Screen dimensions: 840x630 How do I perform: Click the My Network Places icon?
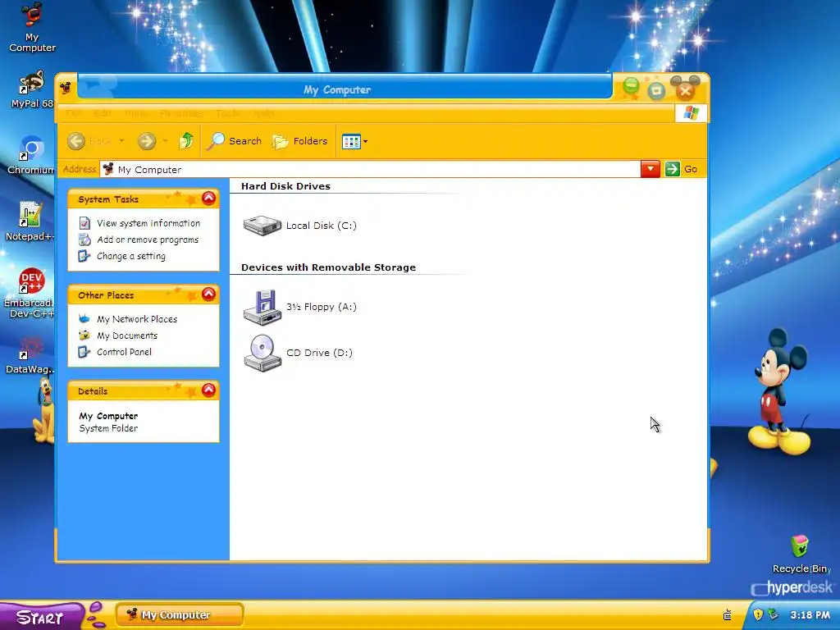pyautogui.click(x=84, y=319)
